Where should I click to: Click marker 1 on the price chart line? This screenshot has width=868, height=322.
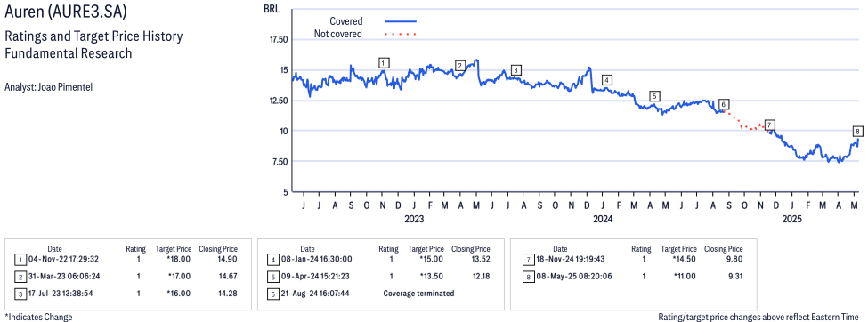[x=385, y=63]
